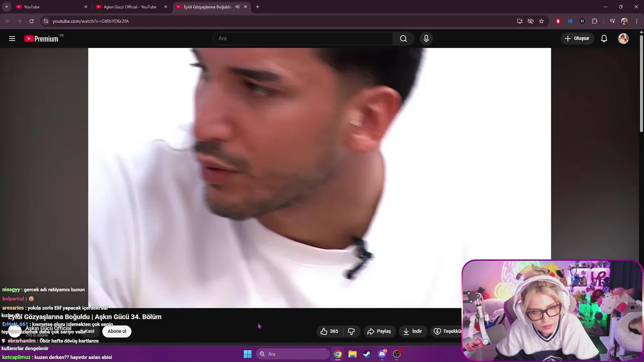Open Chrome extensions puzzle icon
Image resolution: width=644 pixels, height=362 pixels.
(x=595, y=21)
